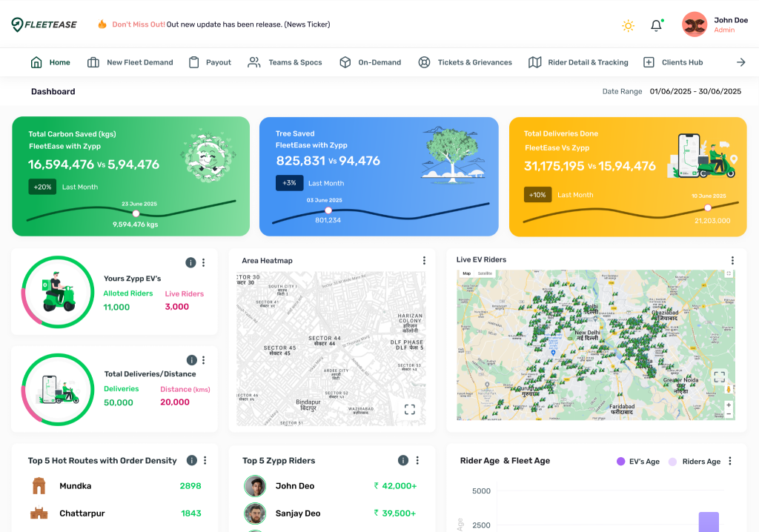The image size is (759, 532).
Task: Open Top 5 Hot Routes options menu
Action: 205,460
